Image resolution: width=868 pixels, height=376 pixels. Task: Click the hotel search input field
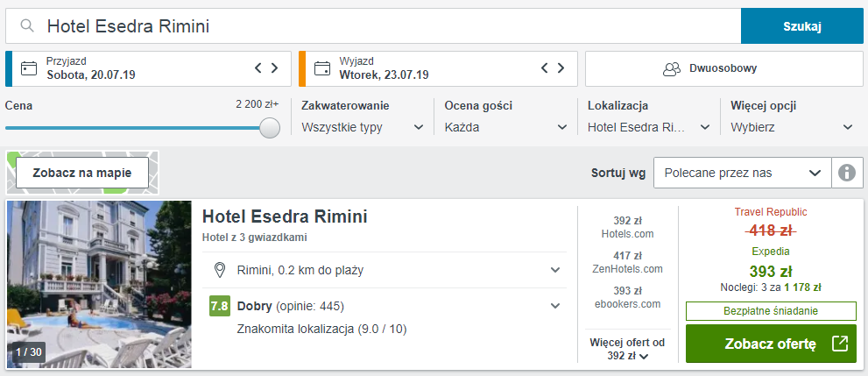pyautogui.click(x=373, y=26)
